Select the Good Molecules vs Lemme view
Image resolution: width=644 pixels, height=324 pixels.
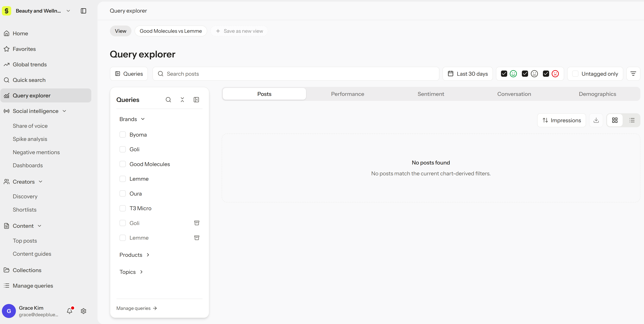coord(171,31)
